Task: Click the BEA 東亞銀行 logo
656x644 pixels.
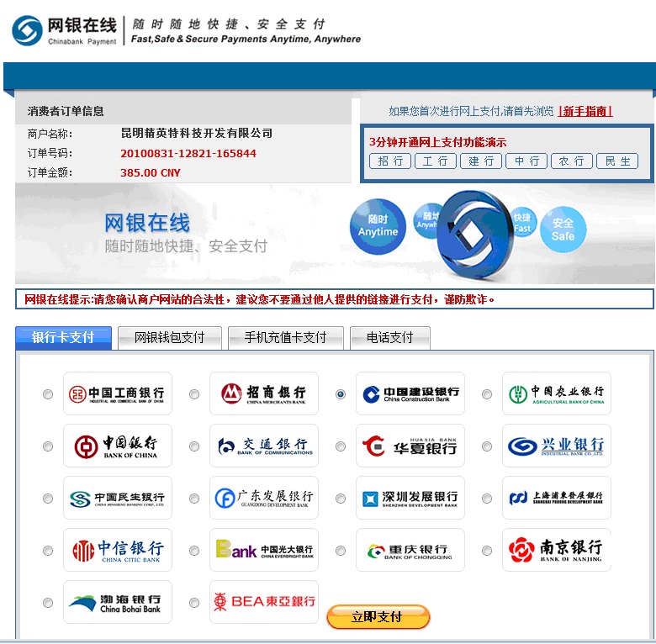Action: coord(264,602)
